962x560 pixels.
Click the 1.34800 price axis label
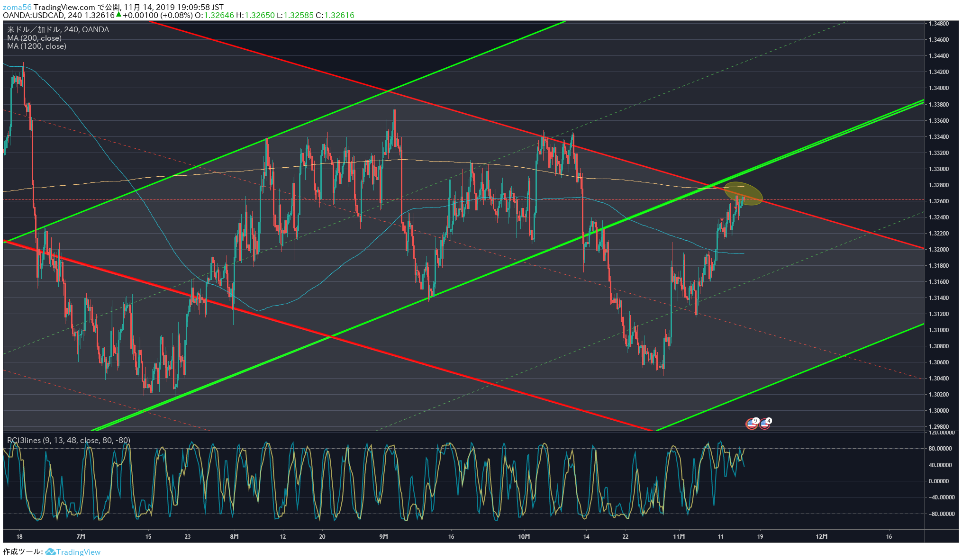pyautogui.click(x=939, y=24)
